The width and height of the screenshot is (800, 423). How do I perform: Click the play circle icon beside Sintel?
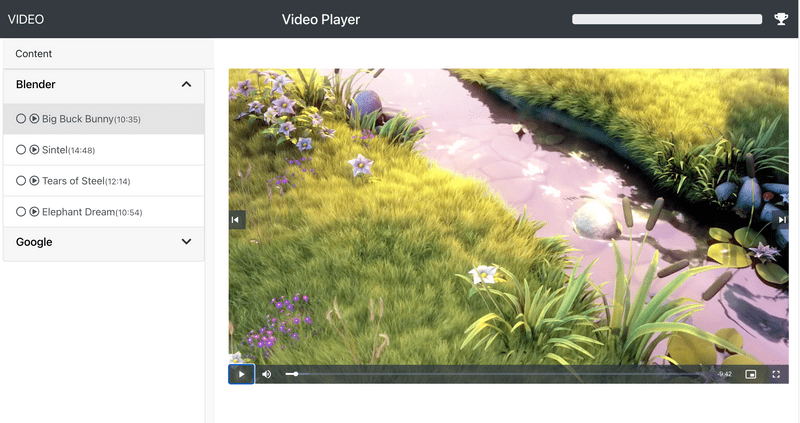(34, 150)
